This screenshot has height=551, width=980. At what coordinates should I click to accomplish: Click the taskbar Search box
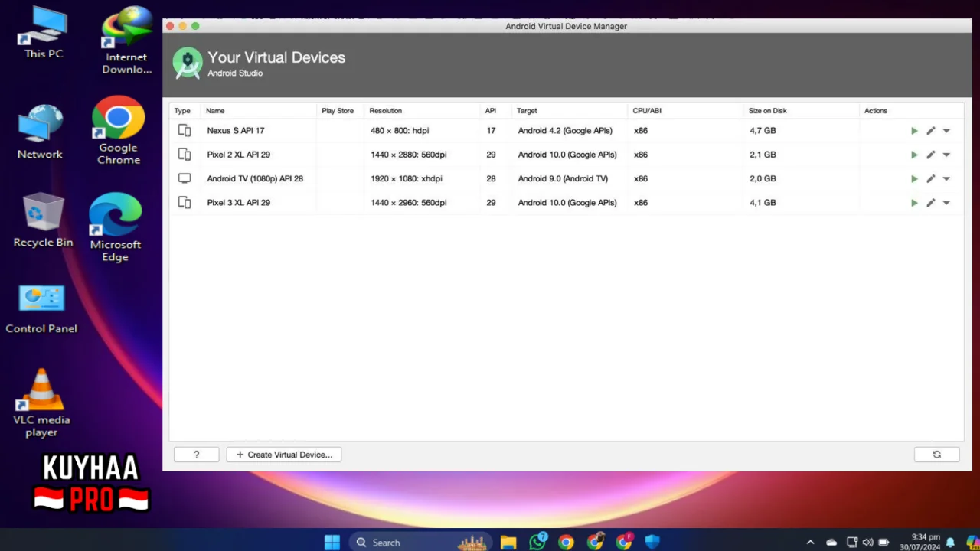420,542
